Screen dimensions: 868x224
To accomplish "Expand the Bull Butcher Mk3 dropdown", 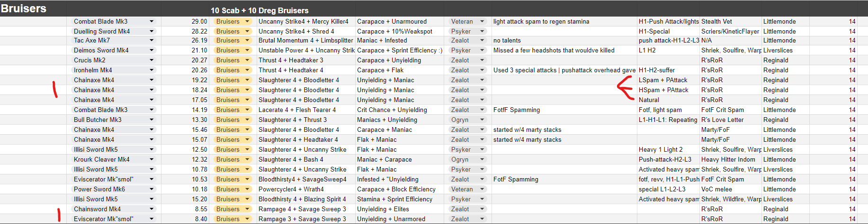I will tap(152, 120).
